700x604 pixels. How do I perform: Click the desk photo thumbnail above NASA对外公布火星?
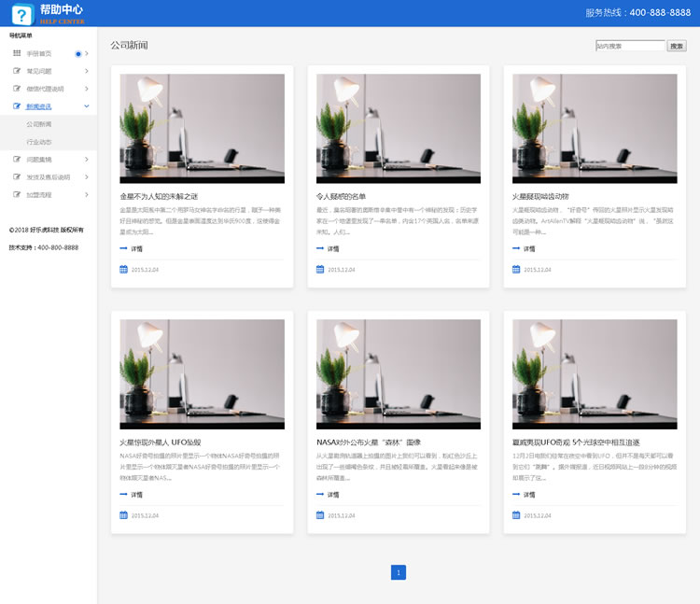[399, 374]
